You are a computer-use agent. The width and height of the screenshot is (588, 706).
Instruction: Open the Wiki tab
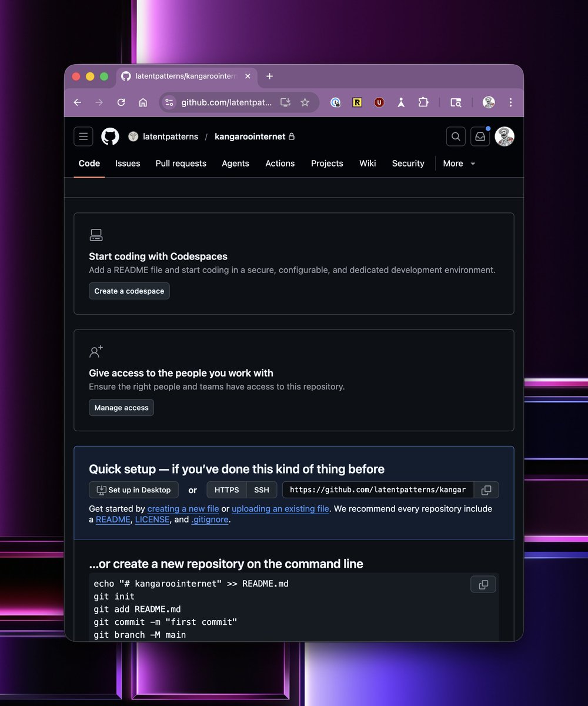pos(367,164)
